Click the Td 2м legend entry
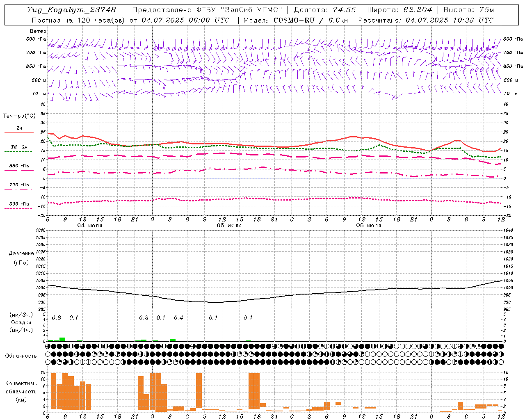 coord(19,148)
